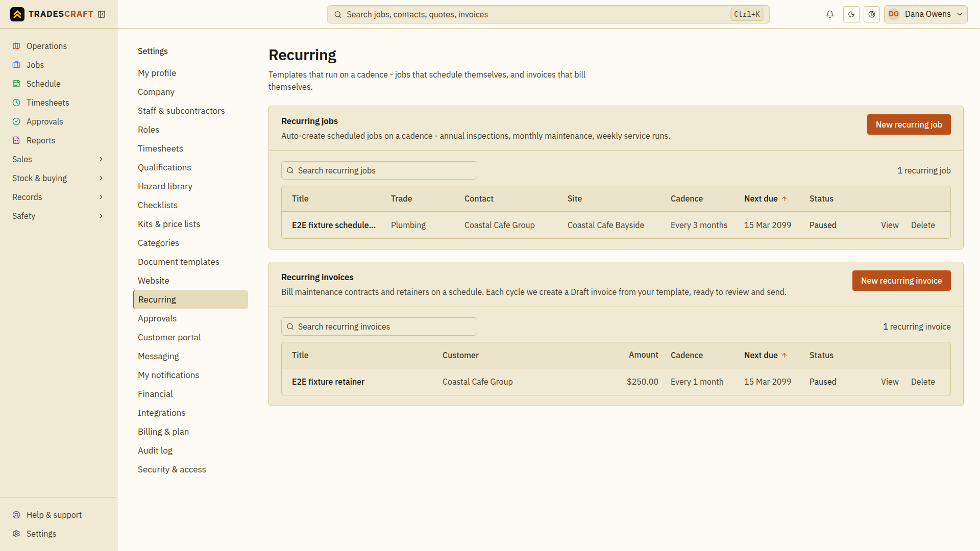
Task: Expand the Stock & buying section
Action: pos(59,178)
